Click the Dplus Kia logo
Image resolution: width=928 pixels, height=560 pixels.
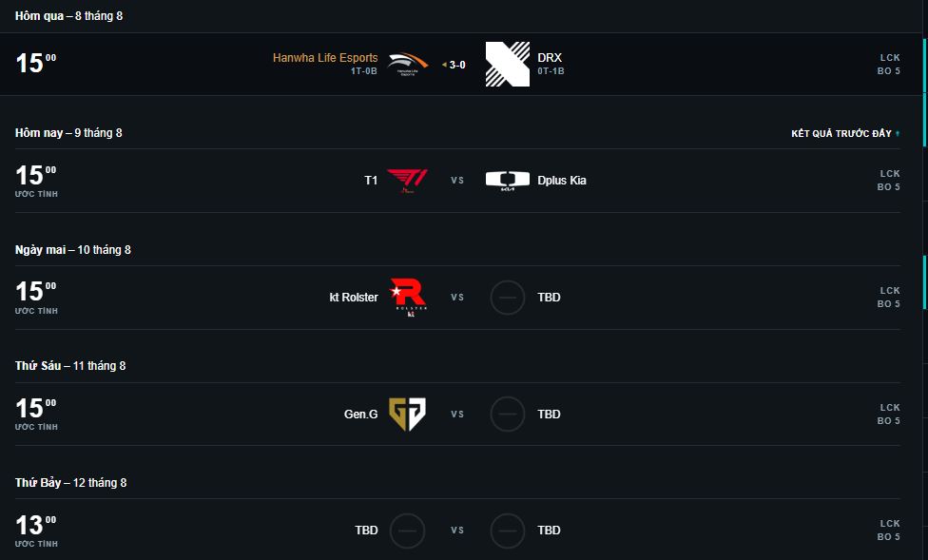pyautogui.click(x=509, y=181)
